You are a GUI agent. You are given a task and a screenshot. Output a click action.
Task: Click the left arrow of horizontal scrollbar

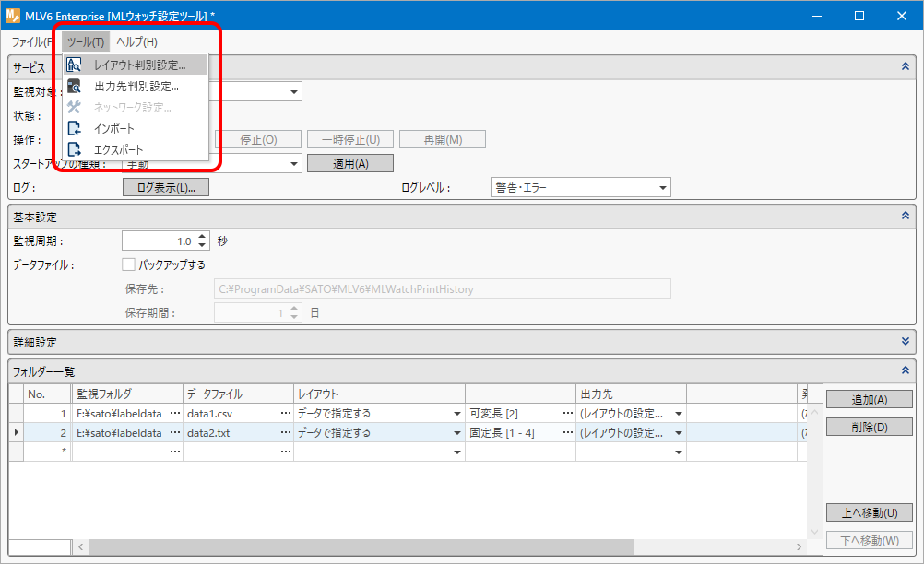(81, 546)
